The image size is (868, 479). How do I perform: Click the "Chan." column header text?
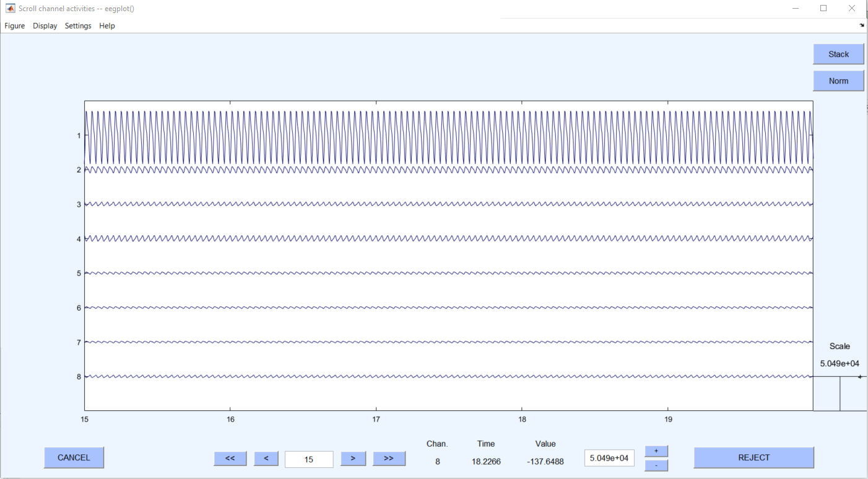pyautogui.click(x=437, y=444)
